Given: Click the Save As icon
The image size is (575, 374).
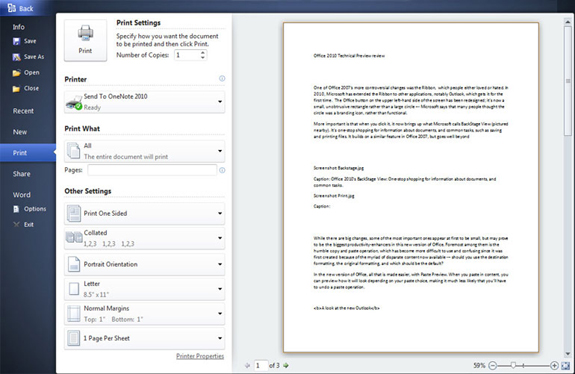Looking at the screenshot, I should pos(16,57).
